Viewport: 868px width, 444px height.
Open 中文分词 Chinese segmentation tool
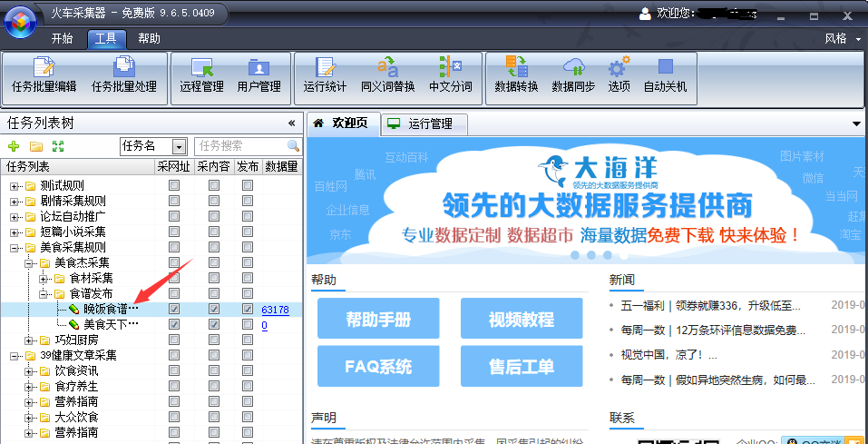pyautogui.click(x=450, y=74)
